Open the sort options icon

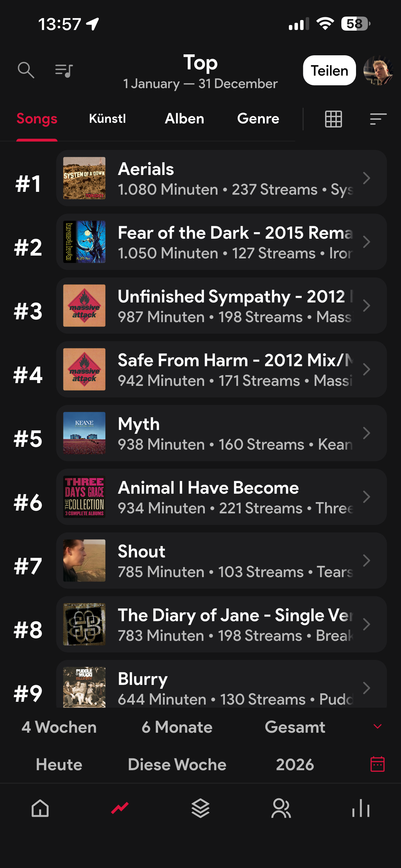(378, 119)
